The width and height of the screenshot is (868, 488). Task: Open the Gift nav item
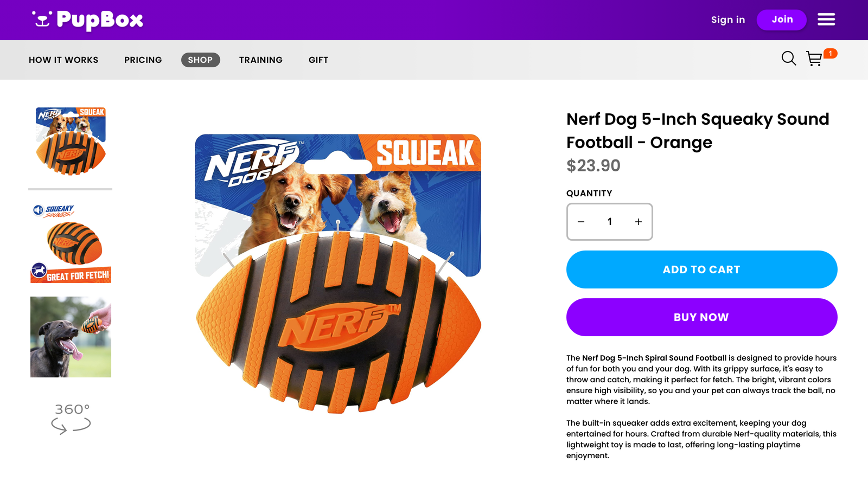pos(318,60)
